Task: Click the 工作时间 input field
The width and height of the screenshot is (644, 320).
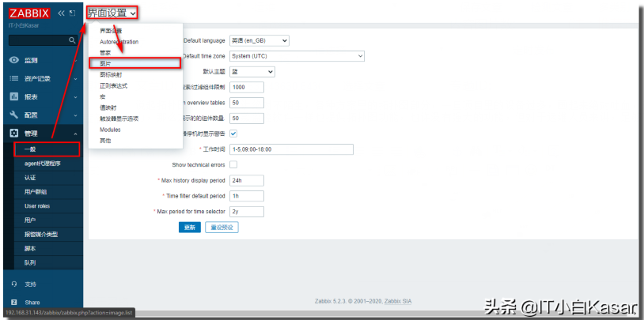Action: coord(292,149)
